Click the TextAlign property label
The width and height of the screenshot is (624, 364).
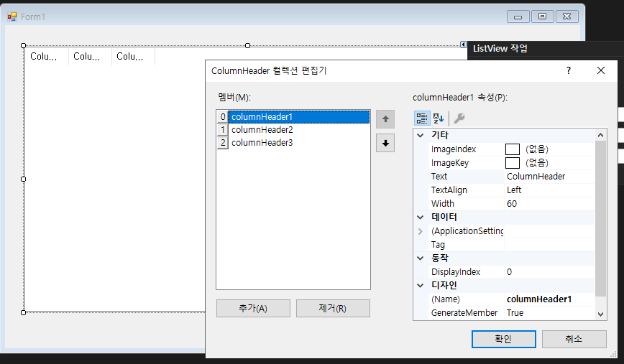[449, 190]
